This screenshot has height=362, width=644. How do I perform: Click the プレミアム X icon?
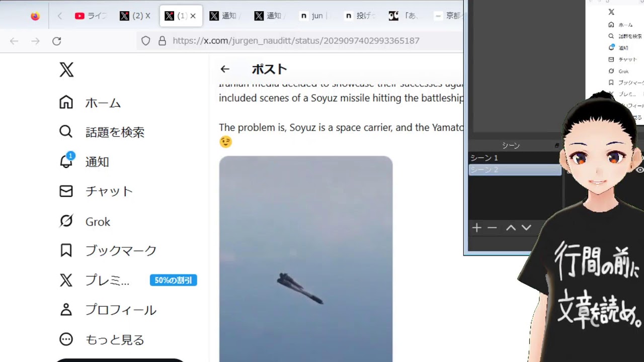point(66,280)
